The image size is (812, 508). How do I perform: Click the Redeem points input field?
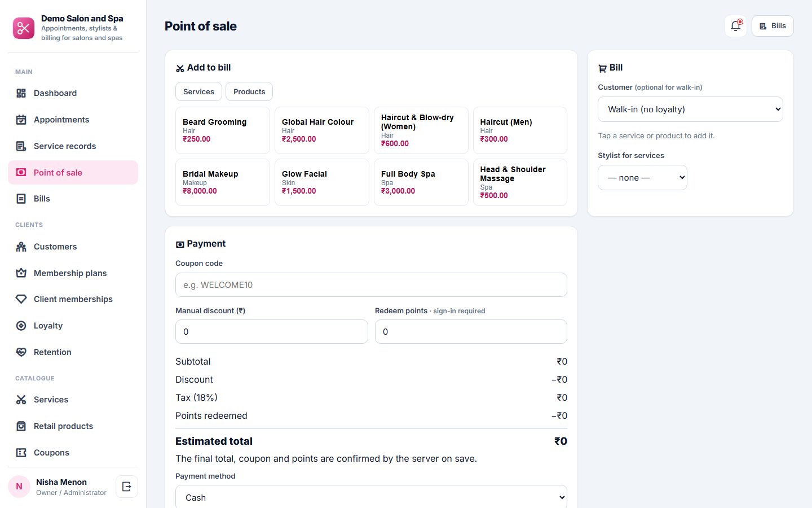click(471, 332)
